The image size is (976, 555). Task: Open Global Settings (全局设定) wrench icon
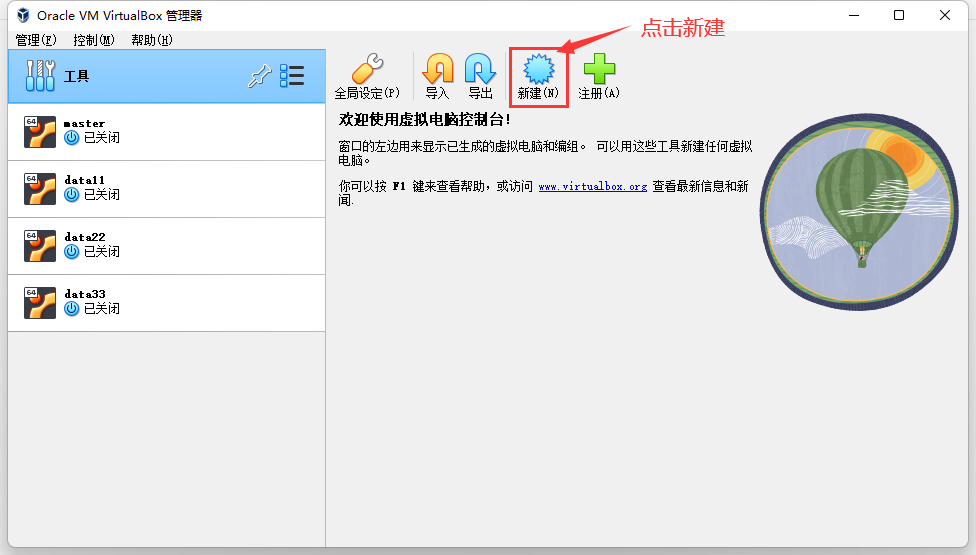coord(367,68)
